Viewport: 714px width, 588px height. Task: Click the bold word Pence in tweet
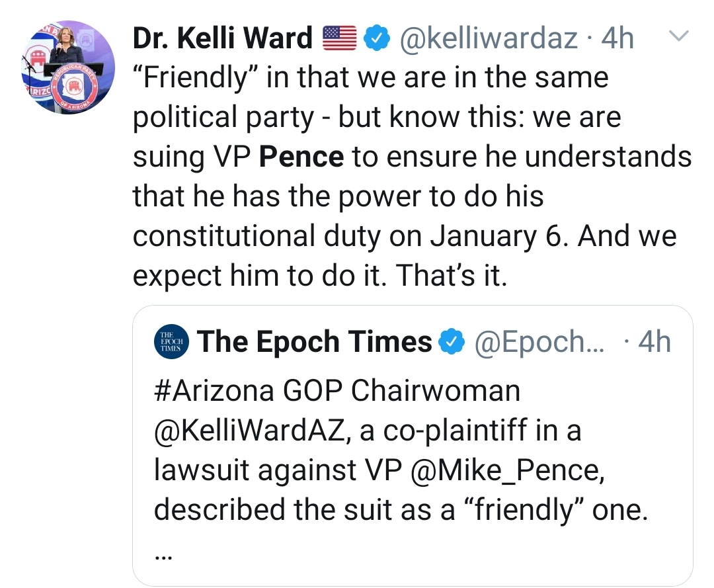pos(301,157)
